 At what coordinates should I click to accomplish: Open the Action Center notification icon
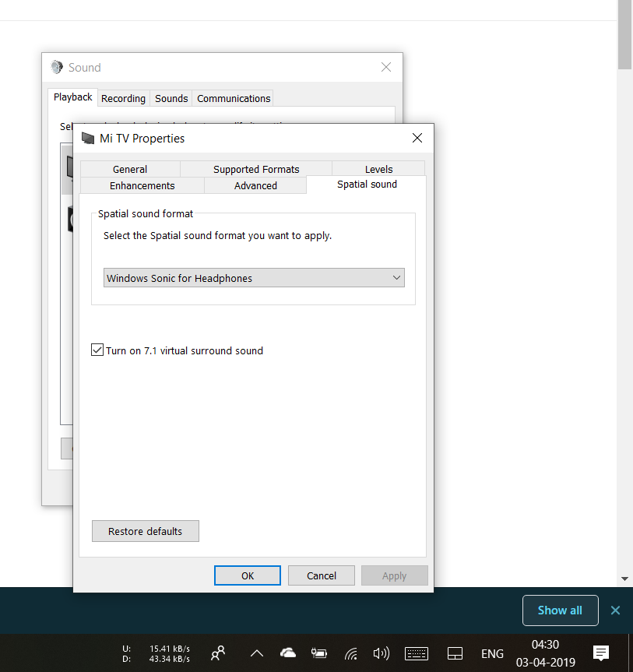[x=601, y=653]
